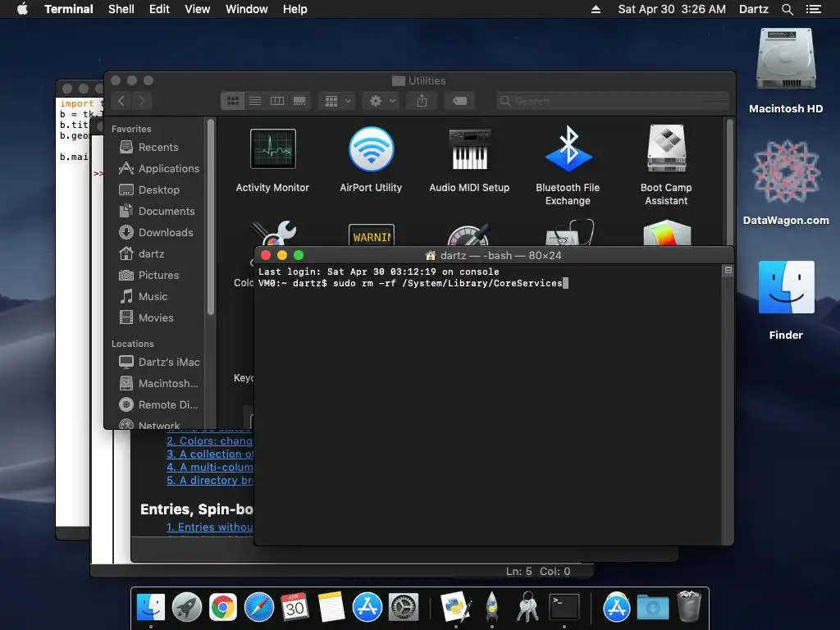
Task: Switch Finder to column view
Action: (x=277, y=101)
